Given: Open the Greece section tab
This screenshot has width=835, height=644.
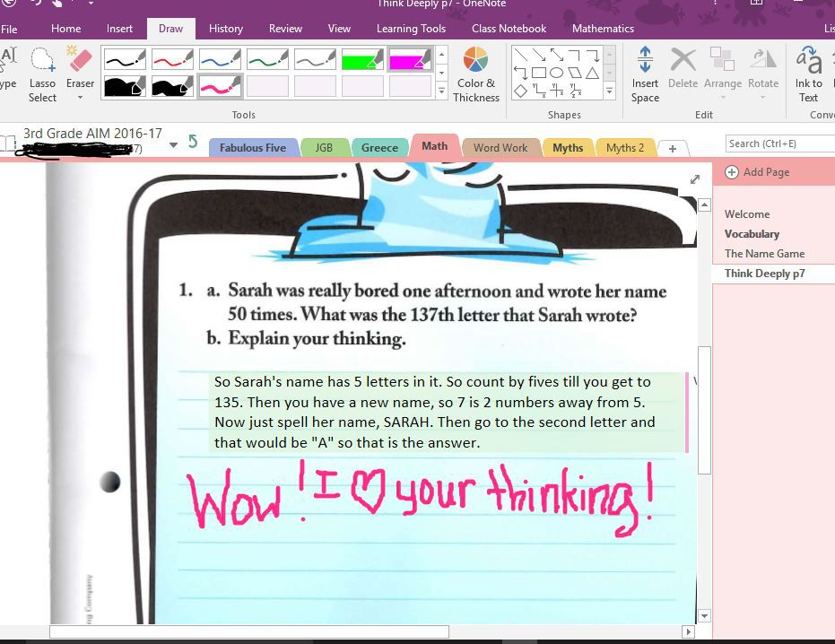Looking at the screenshot, I should click(x=379, y=148).
